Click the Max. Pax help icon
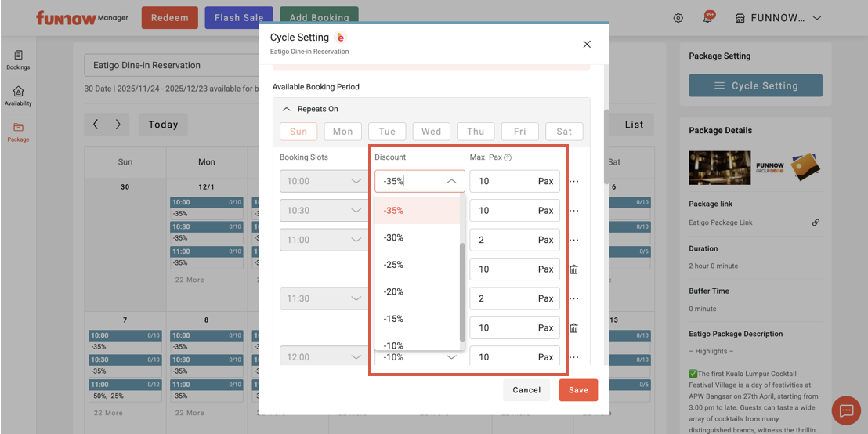 (508, 157)
